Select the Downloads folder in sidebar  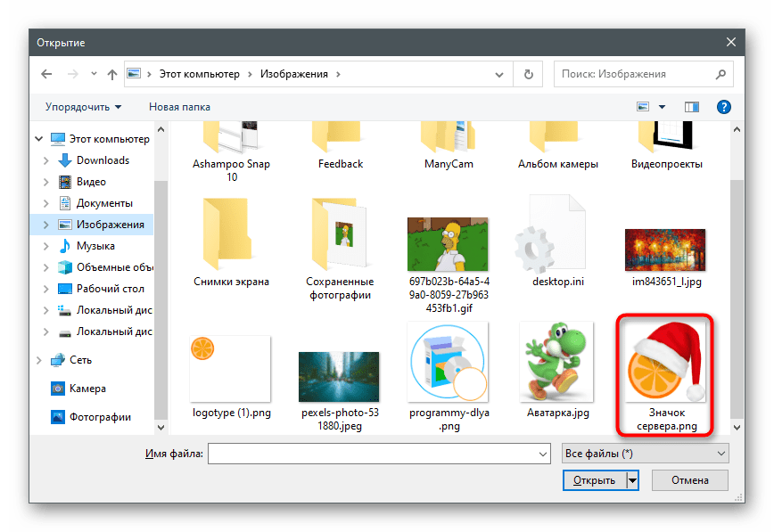click(103, 160)
